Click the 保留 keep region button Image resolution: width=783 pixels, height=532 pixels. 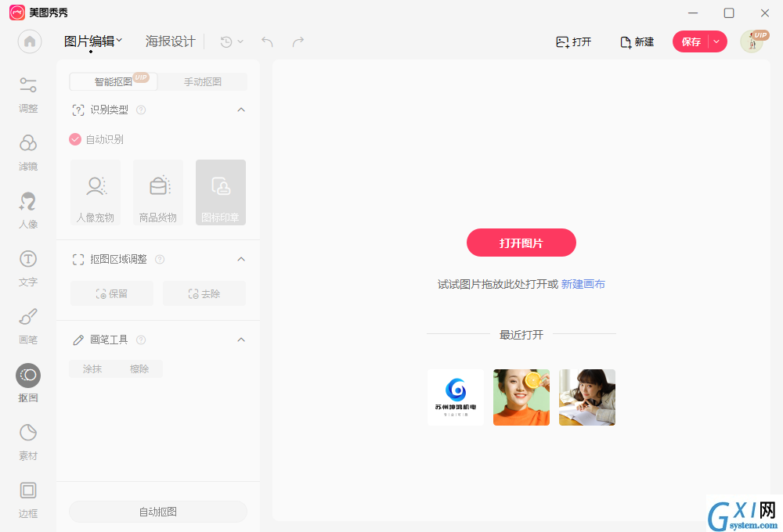(112, 293)
